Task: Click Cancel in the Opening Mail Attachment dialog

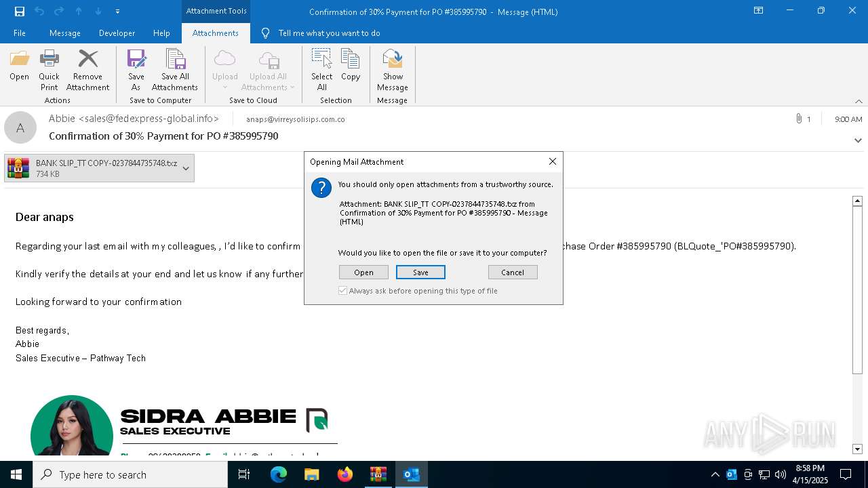Action: (513, 272)
